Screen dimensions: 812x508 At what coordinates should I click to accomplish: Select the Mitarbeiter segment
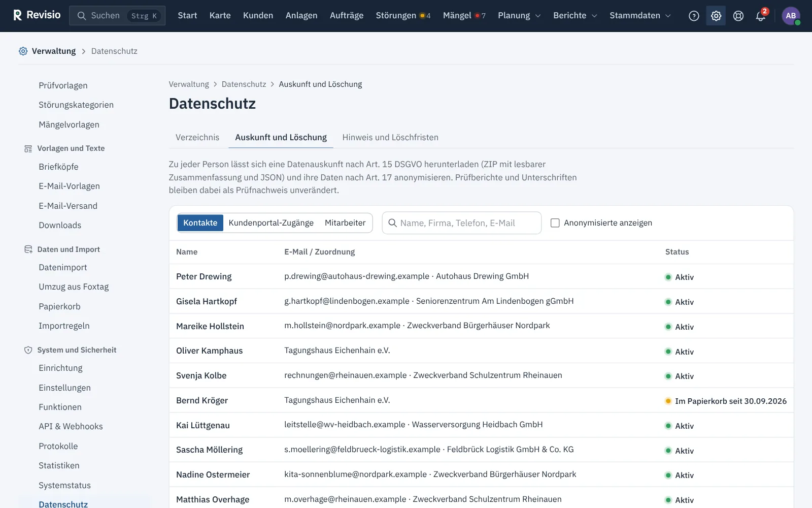[x=345, y=223]
